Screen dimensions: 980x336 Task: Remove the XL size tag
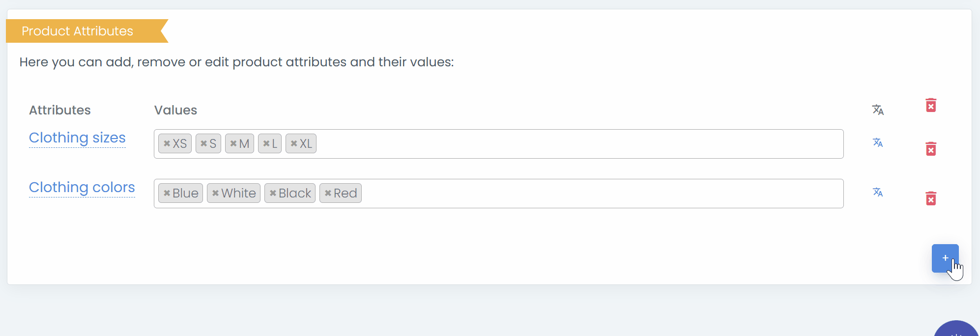click(x=294, y=143)
